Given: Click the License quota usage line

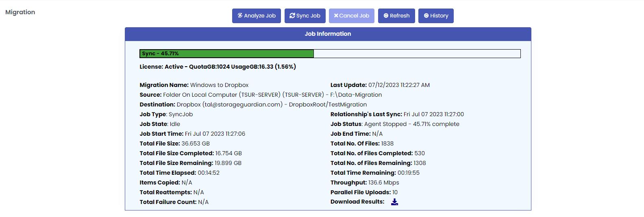Looking at the screenshot, I should pyautogui.click(x=218, y=67).
